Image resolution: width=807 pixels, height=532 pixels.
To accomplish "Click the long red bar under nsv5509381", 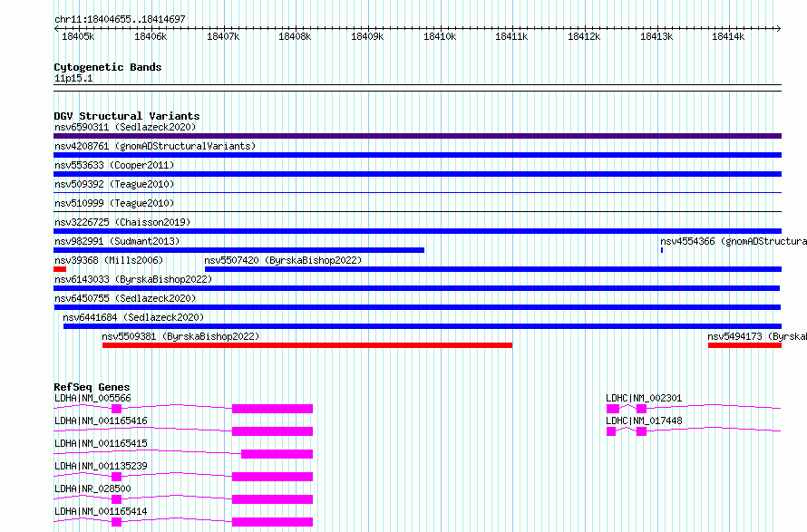I will (x=307, y=345).
